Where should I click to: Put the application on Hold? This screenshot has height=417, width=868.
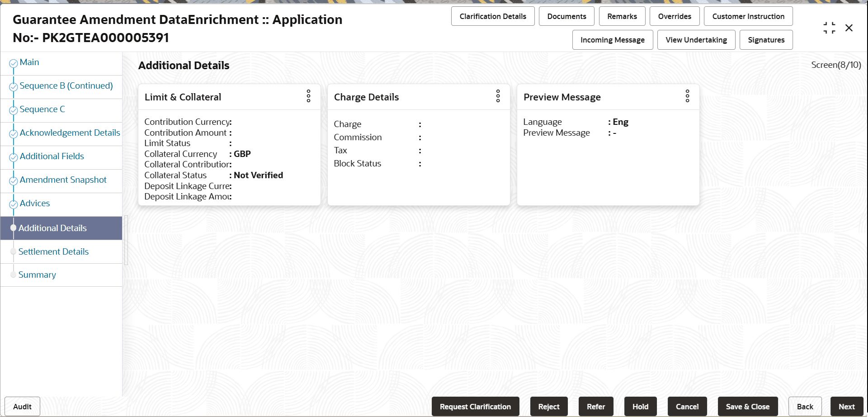click(x=640, y=407)
